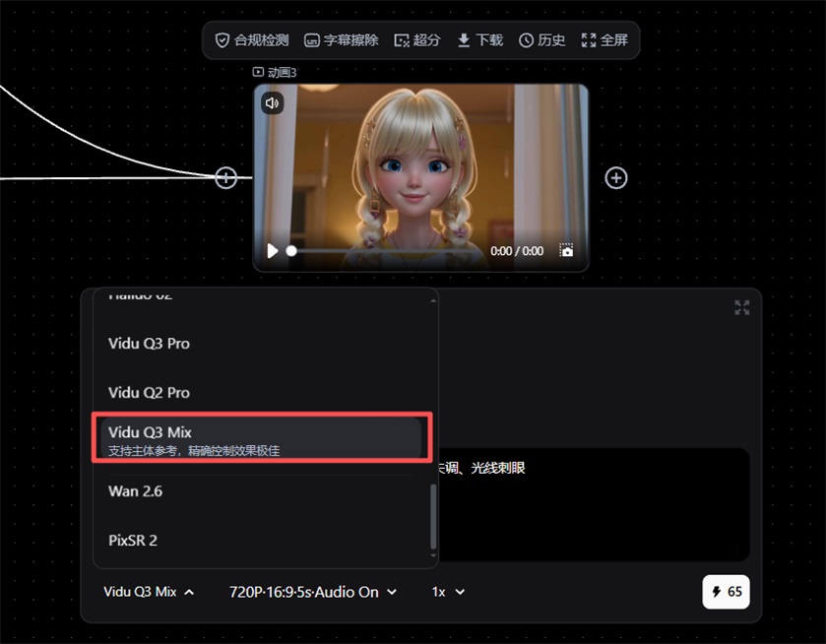Apply 超分 upscaling to the video
The image size is (826, 644).
(417, 40)
